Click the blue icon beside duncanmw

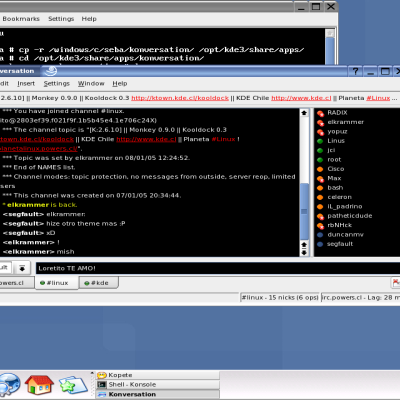pos(320,235)
